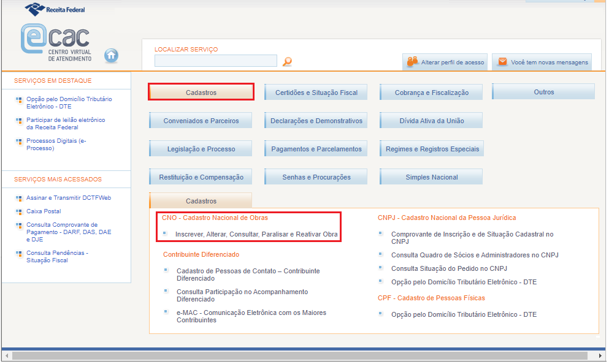
Task: Click the bullet icon beside Processos Digitais
Action: tap(18, 142)
